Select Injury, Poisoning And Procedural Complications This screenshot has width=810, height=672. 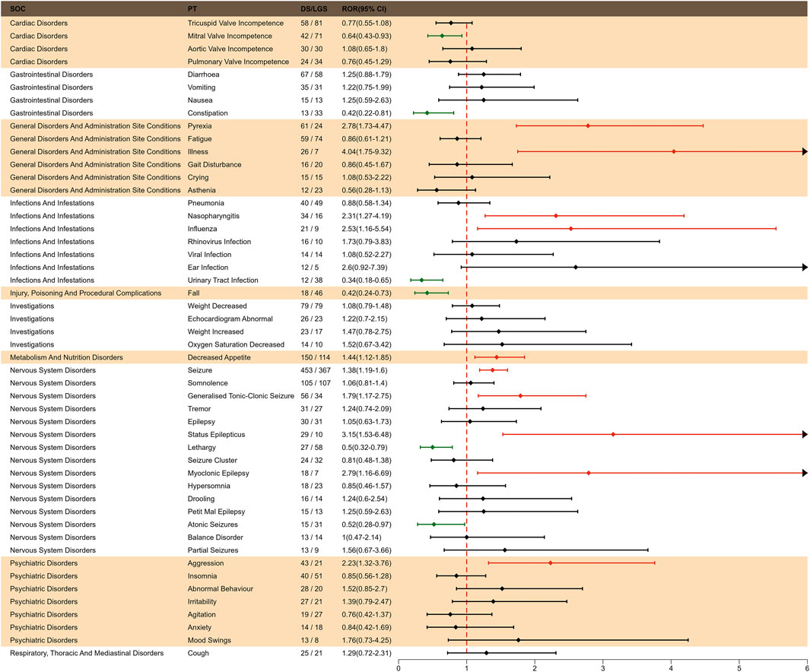pos(86,293)
